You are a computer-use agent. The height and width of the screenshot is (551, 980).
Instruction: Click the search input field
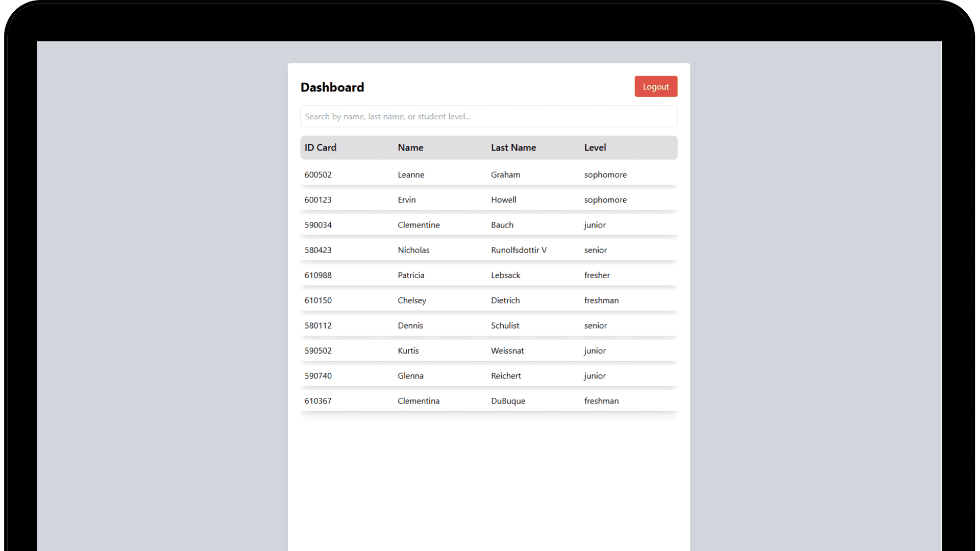[x=488, y=116]
